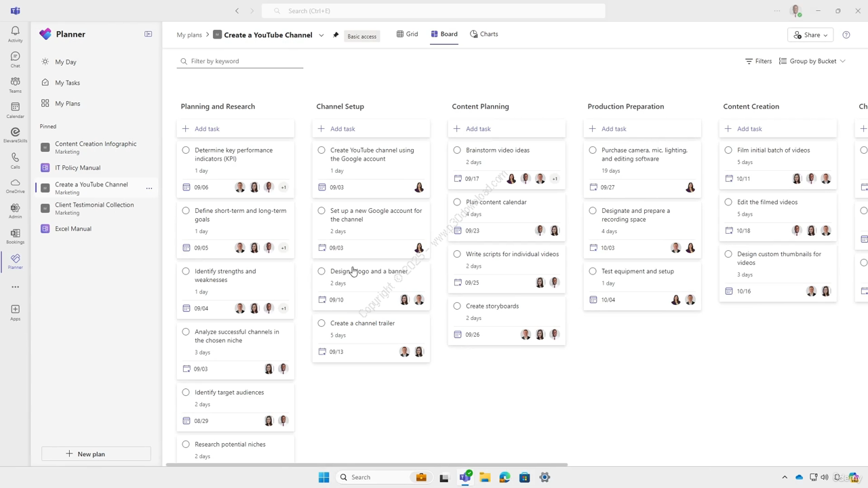
Task: Open the Chat icon in Teams rail
Action: (15, 59)
